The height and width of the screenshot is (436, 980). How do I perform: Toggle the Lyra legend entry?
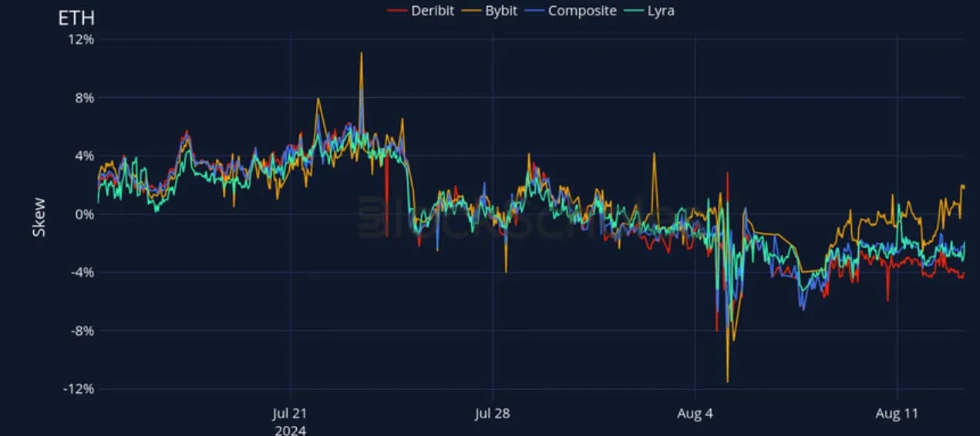(649, 11)
